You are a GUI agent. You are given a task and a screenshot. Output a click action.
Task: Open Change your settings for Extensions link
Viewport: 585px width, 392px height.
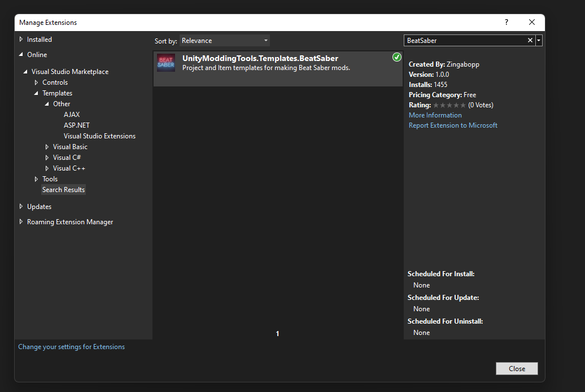click(71, 347)
